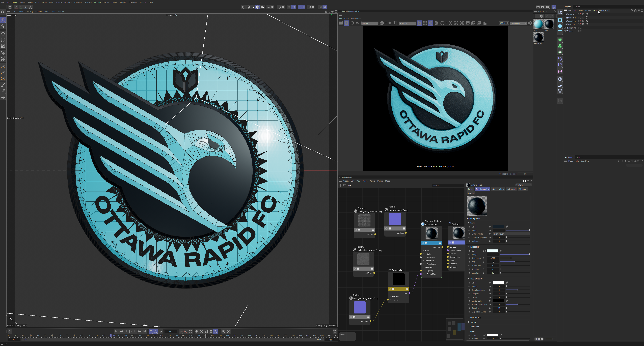Open the Diffuse Model Oren-Nayar dropdown
The image size is (644, 346).
[x=511, y=234]
